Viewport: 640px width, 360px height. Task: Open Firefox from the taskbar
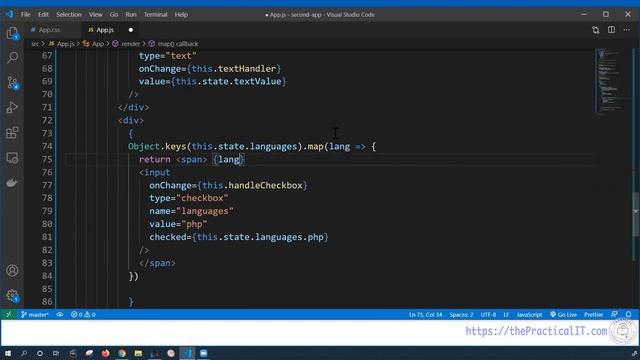(105, 353)
